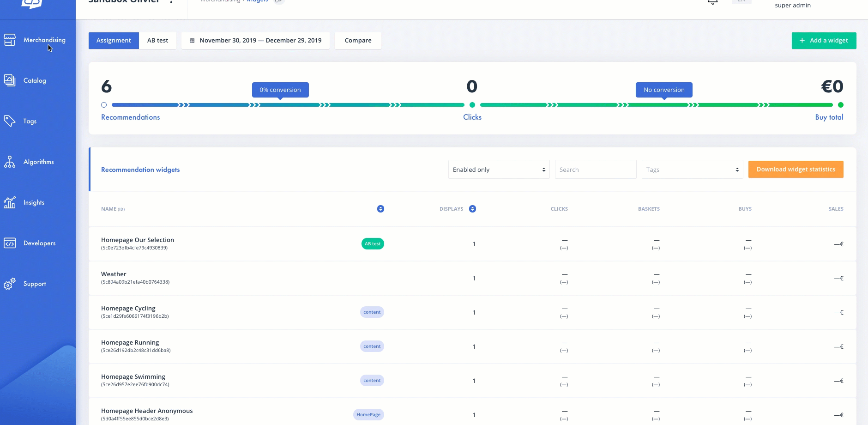This screenshot has width=868, height=425.
Task: Click the calendar icon in date range
Action: point(192,41)
